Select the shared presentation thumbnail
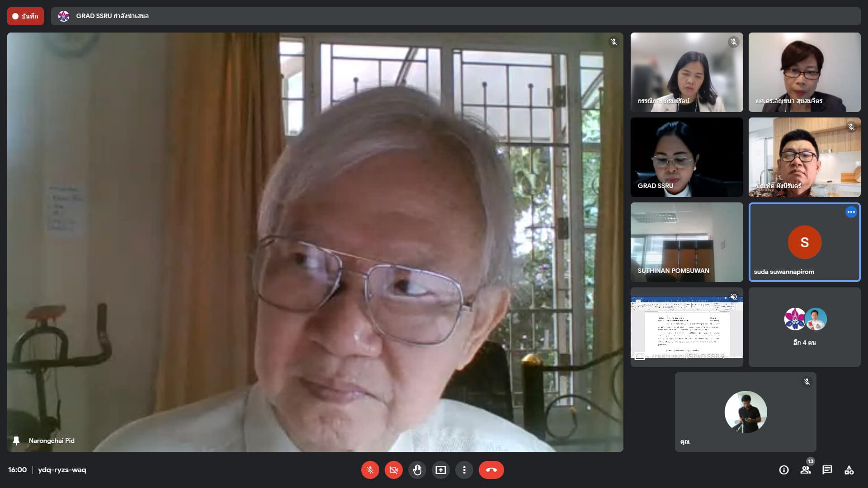The width and height of the screenshot is (868, 488). tap(686, 327)
